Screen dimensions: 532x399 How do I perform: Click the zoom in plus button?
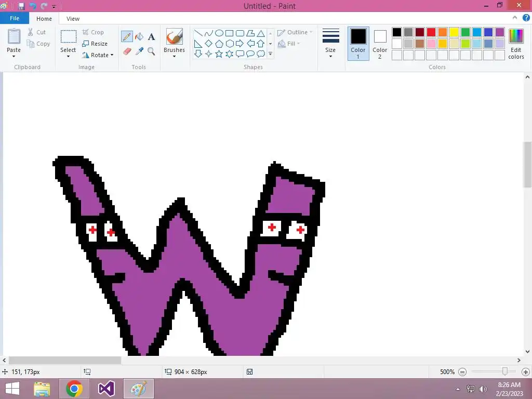point(526,372)
